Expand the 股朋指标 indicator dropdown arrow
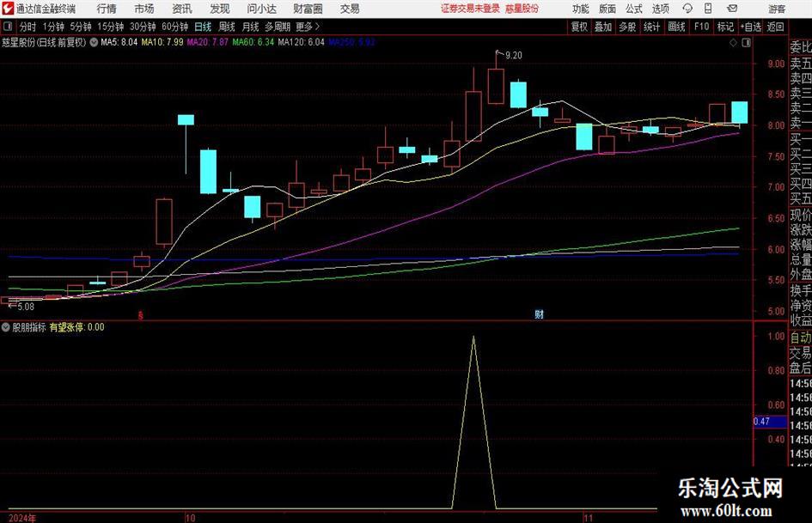 click(x=6, y=327)
